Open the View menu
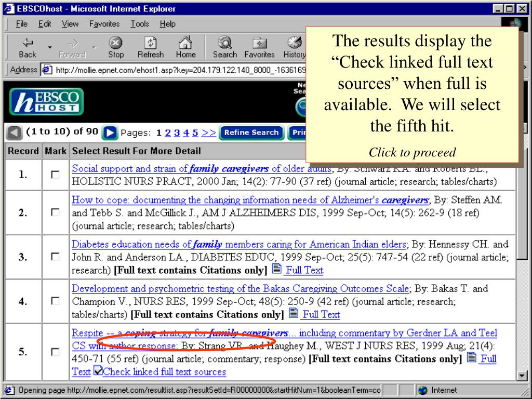Viewport: 532px width, 399px height. coord(70,24)
